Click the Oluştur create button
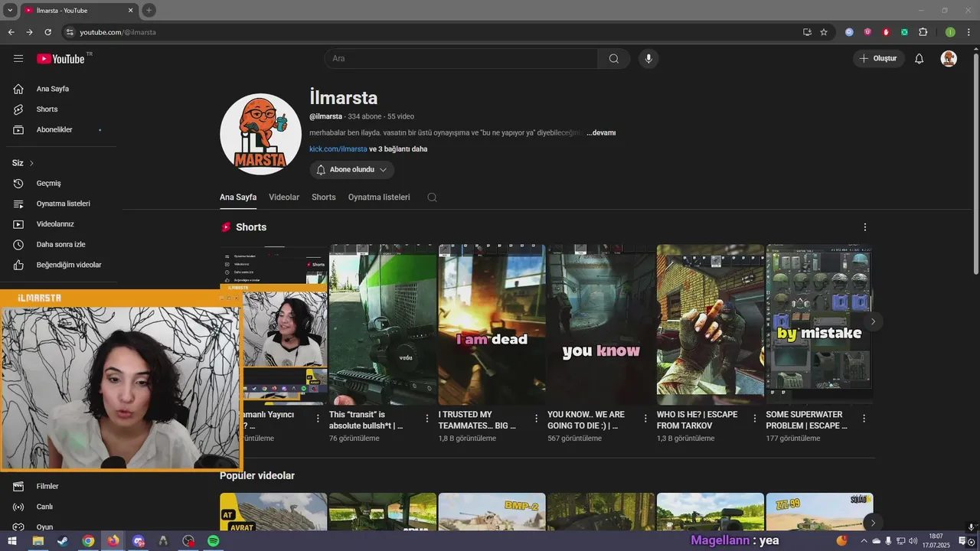980x551 pixels. point(879,59)
